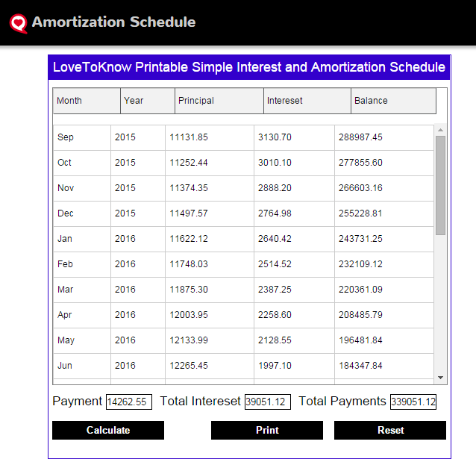Click the scrollbar down arrow

[x=440, y=378]
